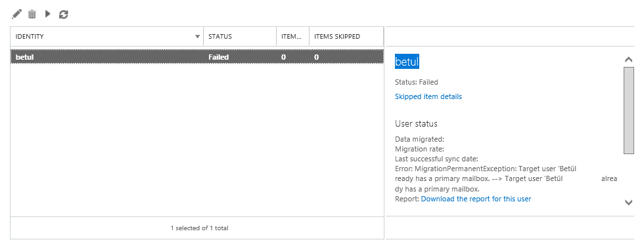Screen dimensions: 644x244
Task: Click 'Last successful sync date:' label
Action: click(436, 159)
